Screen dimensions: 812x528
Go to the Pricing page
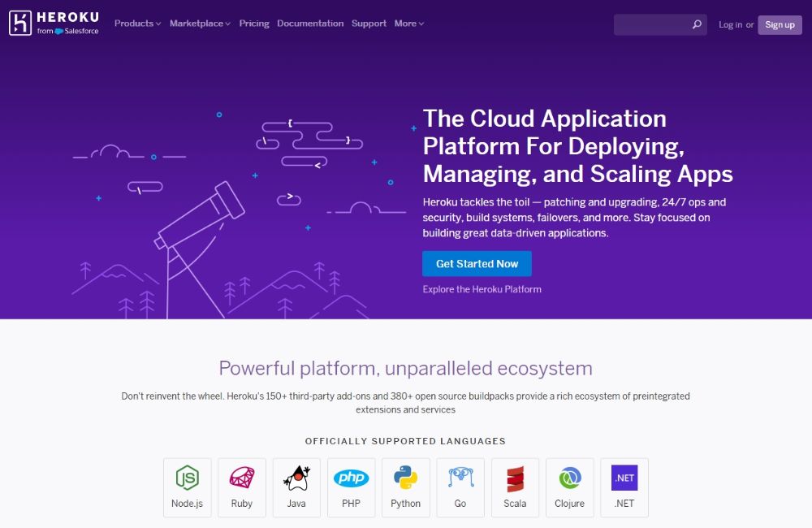click(x=254, y=24)
